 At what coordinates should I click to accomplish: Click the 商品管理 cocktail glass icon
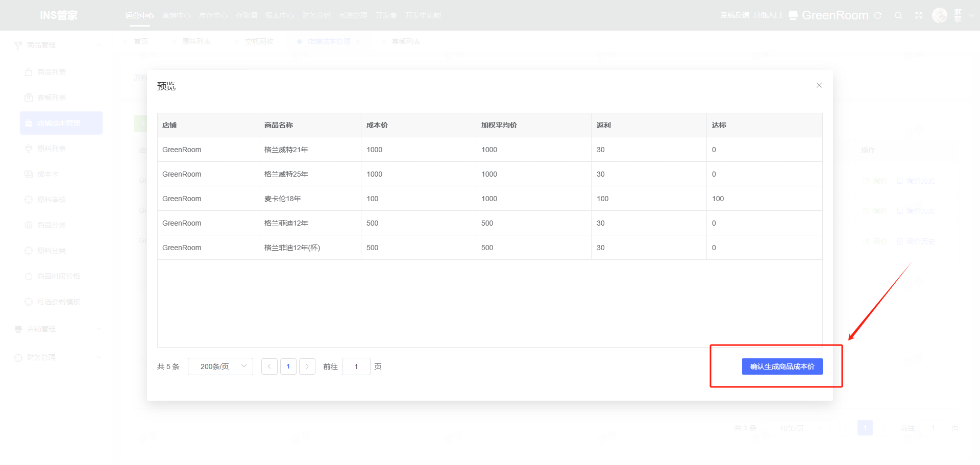tap(18, 45)
